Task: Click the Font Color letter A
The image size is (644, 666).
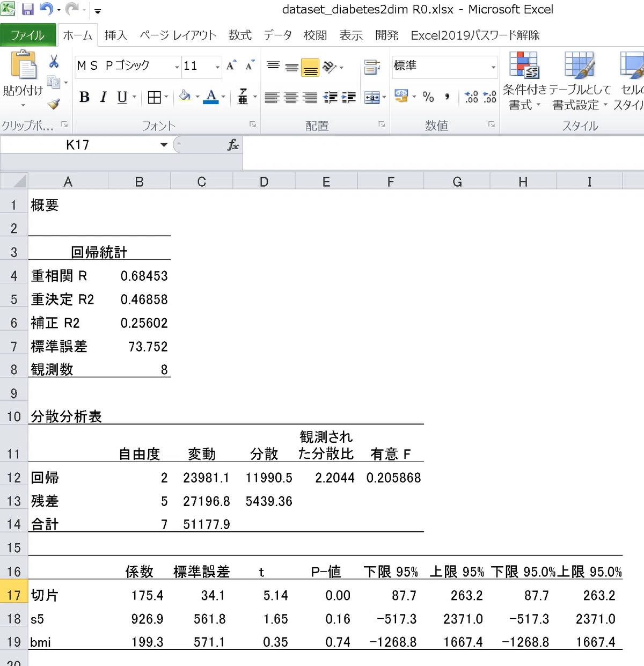Action: tap(211, 97)
